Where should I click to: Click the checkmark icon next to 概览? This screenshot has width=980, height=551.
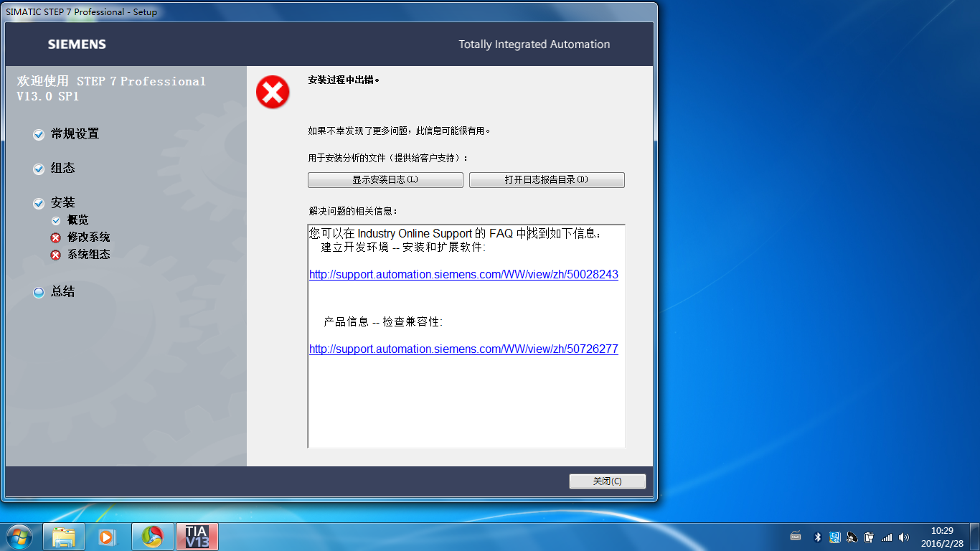point(56,220)
